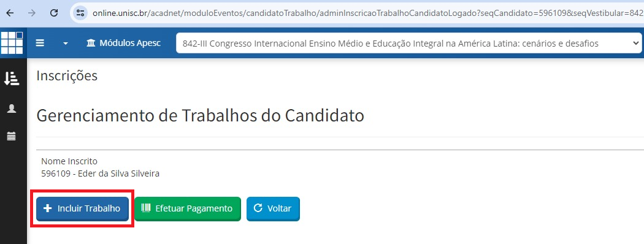Screen dimensions: 644x244
Task: Open the user profile icon in the sidebar
Action: (x=12, y=109)
